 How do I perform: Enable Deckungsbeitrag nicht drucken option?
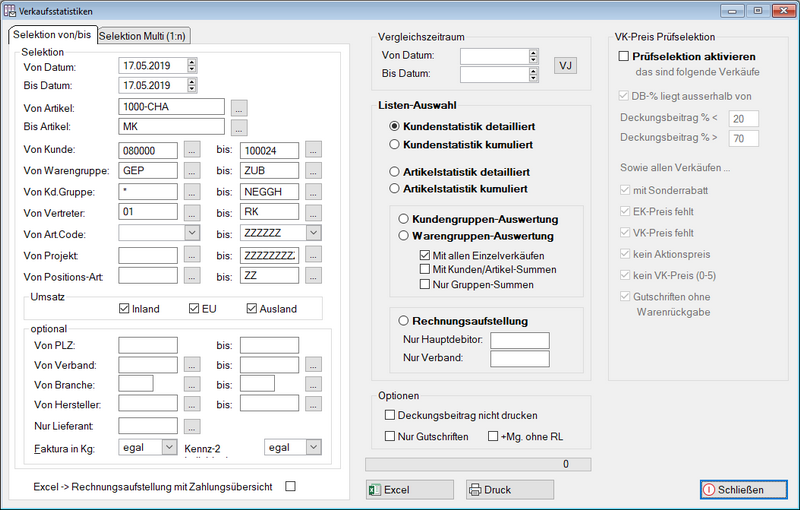tap(391, 415)
